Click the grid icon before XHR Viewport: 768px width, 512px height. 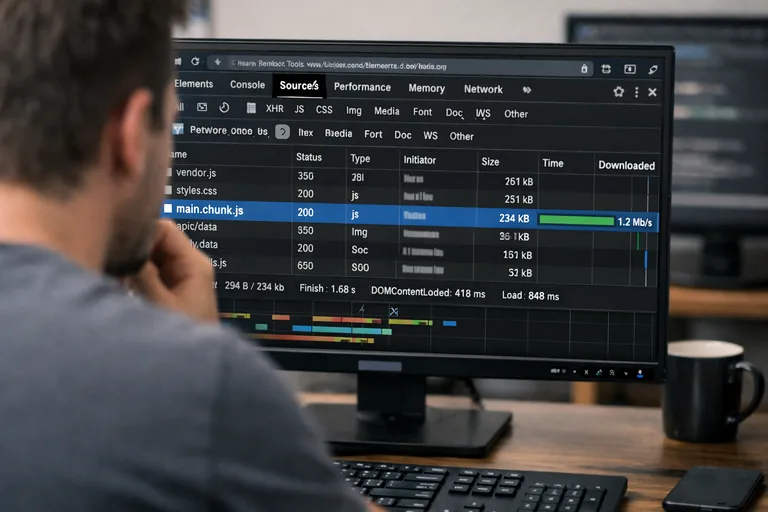point(251,108)
